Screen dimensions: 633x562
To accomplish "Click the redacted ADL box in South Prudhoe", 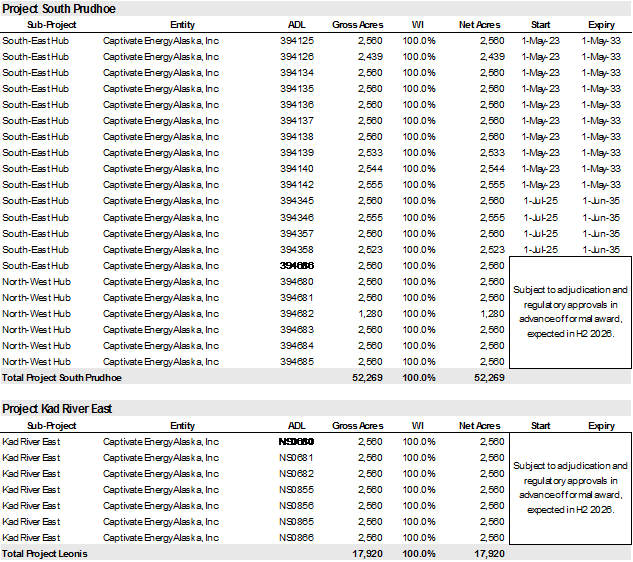I will pos(297,265).
